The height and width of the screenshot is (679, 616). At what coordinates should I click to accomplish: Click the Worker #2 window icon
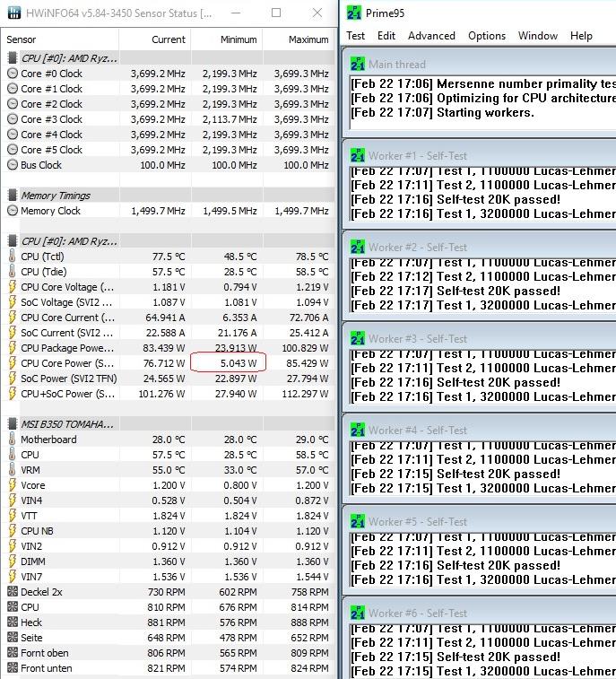[x=358, y=247]
